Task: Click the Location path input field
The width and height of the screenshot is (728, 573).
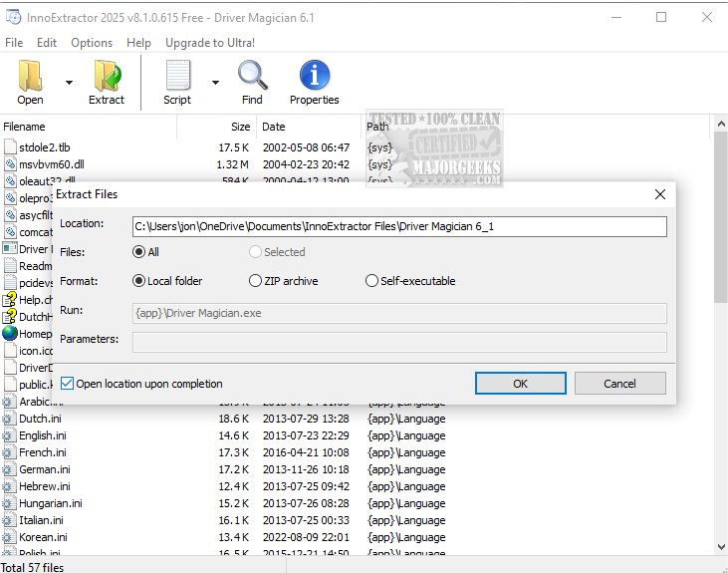Action: 399,226
